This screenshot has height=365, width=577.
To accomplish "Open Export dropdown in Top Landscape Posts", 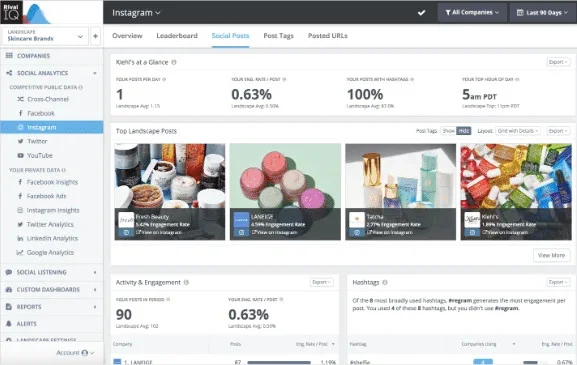I will tap(558, 131).
